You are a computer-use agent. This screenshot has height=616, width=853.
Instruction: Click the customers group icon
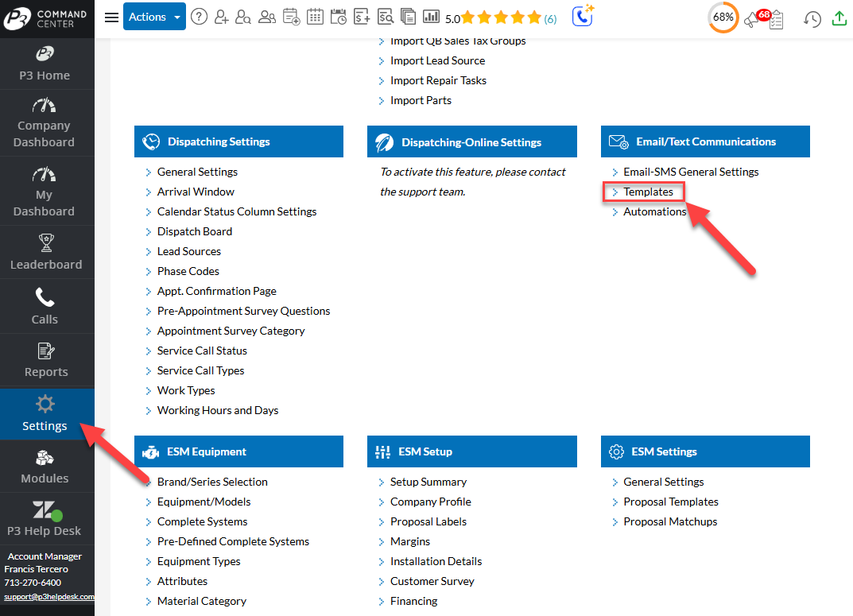[266, 17]
